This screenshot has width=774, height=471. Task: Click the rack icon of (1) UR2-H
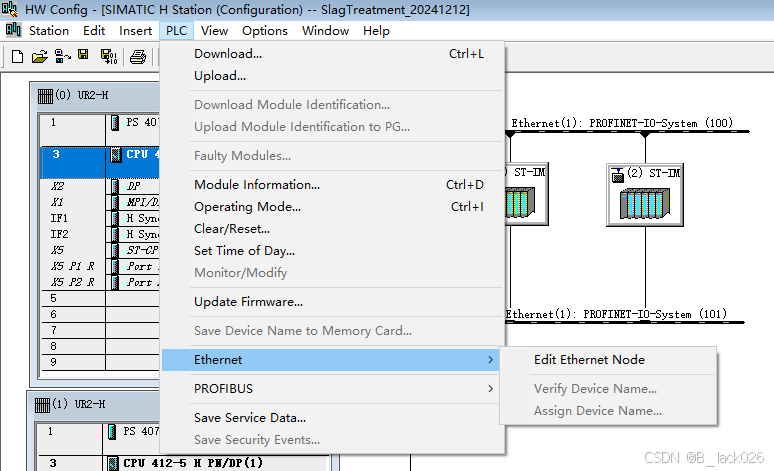[x=42, y=405]
